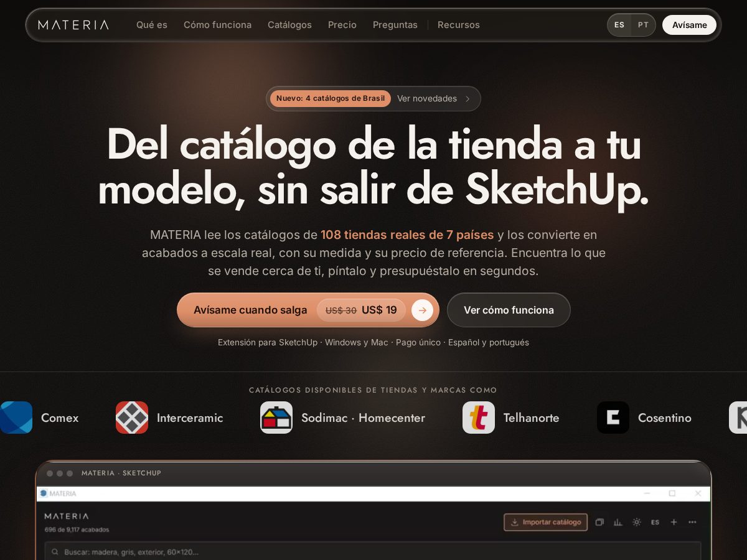Minimize the MATERIA plugin window
Viewport: 747px width, 560px height.
coord(647,493)
